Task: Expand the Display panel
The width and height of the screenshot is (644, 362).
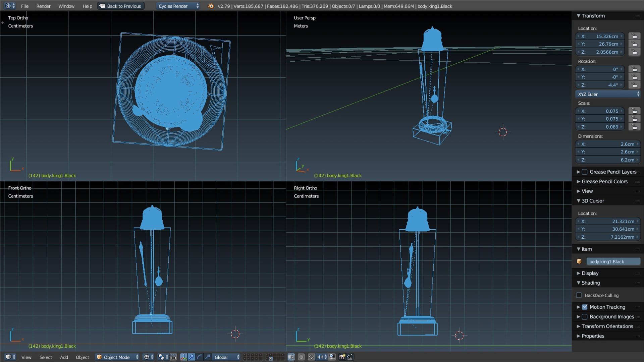Action: coord(590,273)
